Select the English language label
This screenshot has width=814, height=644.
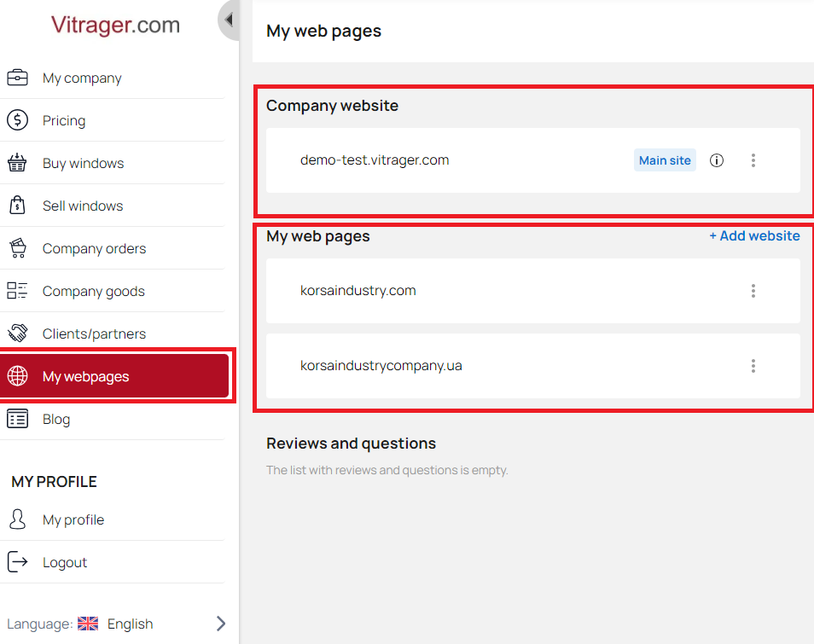(130, 624)
